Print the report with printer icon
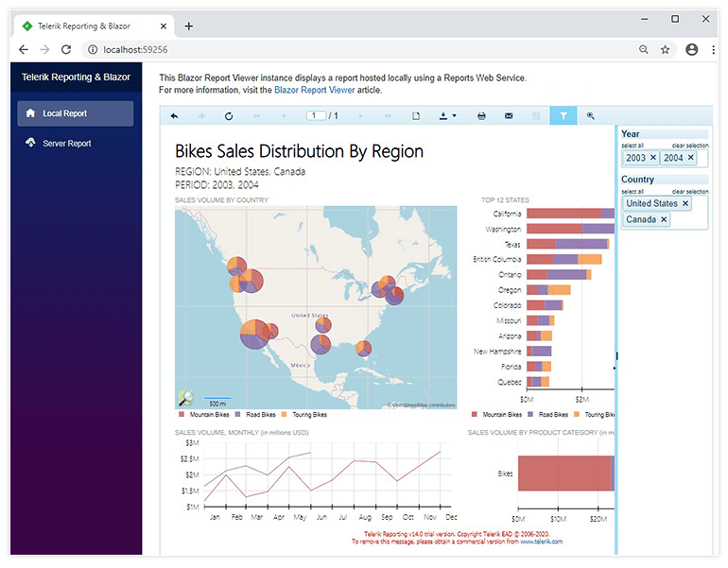728x568 pixels. pos(481,116)
